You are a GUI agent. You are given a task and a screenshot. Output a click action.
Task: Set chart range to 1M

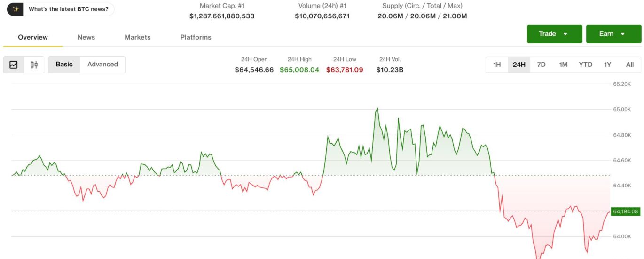[x=563, y=65]
